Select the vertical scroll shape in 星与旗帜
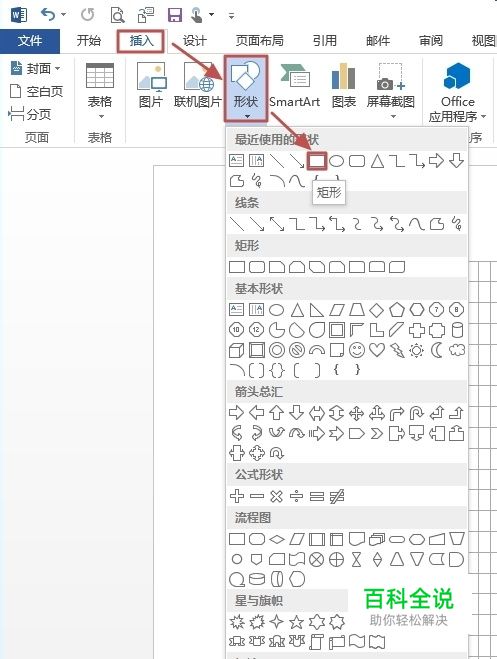The width and height of the screenshot is (497, 659). click(316, 642)
